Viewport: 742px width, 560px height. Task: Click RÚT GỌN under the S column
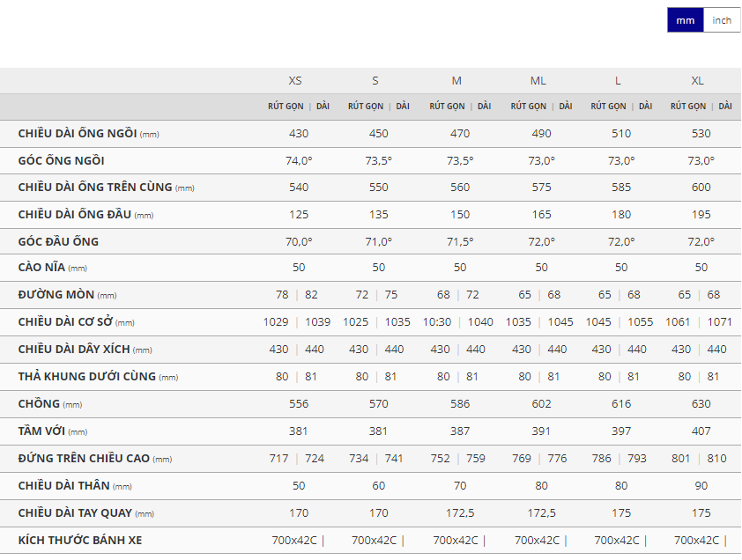pos(366,107)
